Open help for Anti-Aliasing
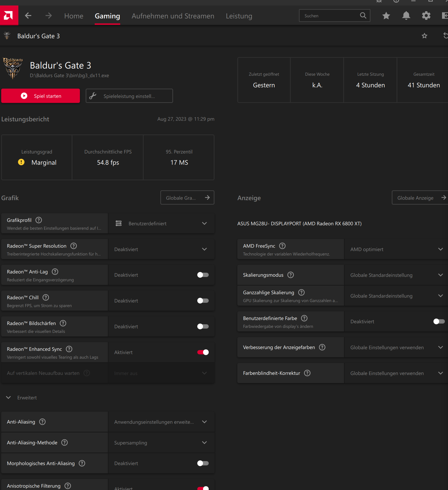Viewport: 448px width, 490px height. 42,422
